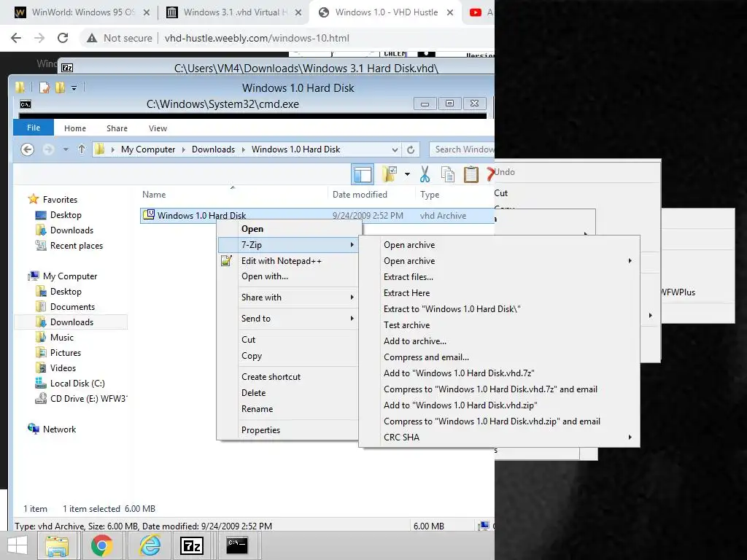This screenshot has width=747, height=560.
Task: Open 7-Zip File Manager from the taskbar
Action: coord(192,545)
